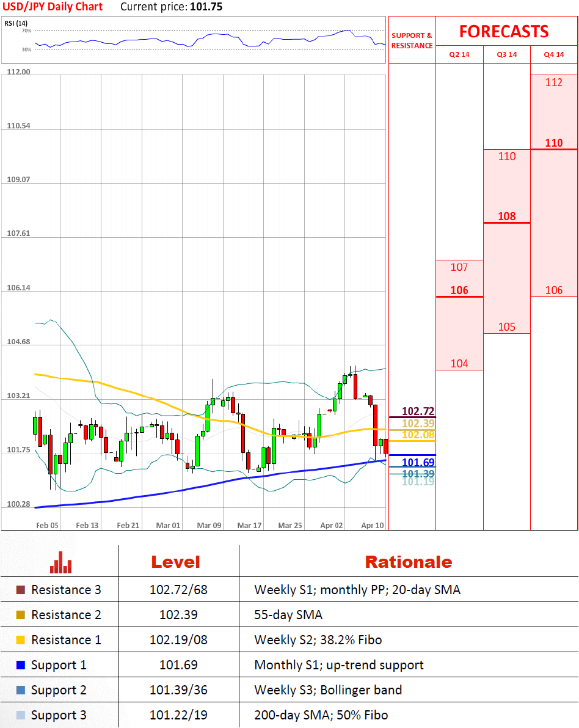Click the level cell 102.72/68
This screenshot has width=579, height=728.
point(178,590)
